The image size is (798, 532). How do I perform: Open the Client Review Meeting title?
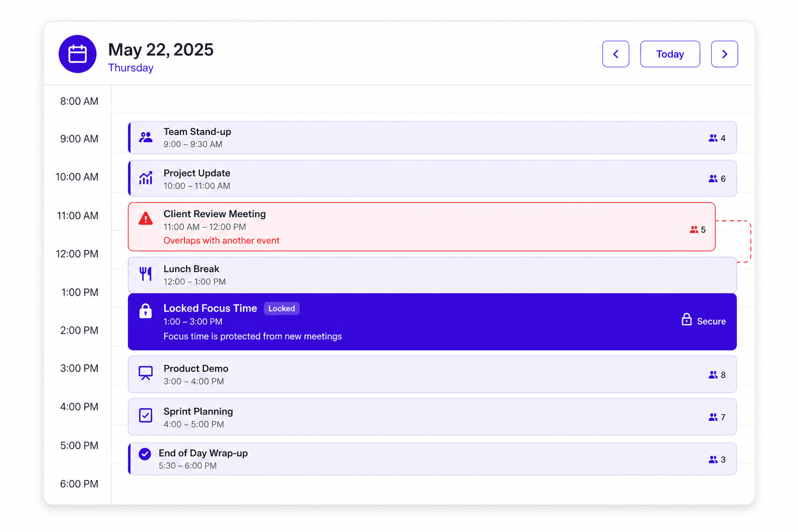pos(215,214)
